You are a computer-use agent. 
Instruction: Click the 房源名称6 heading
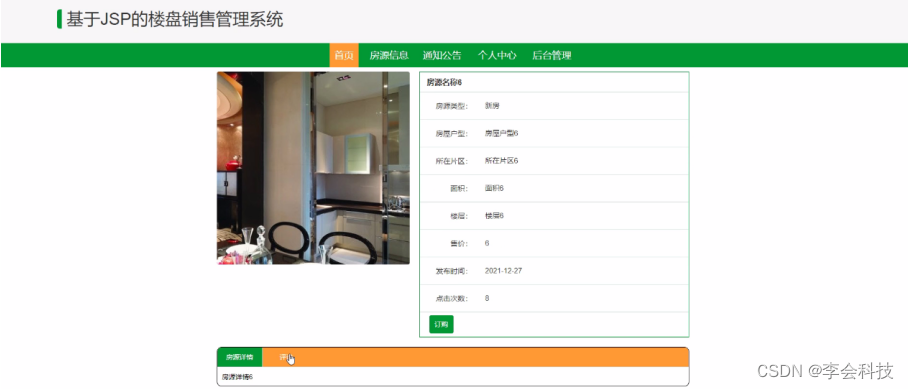point(444,83)
